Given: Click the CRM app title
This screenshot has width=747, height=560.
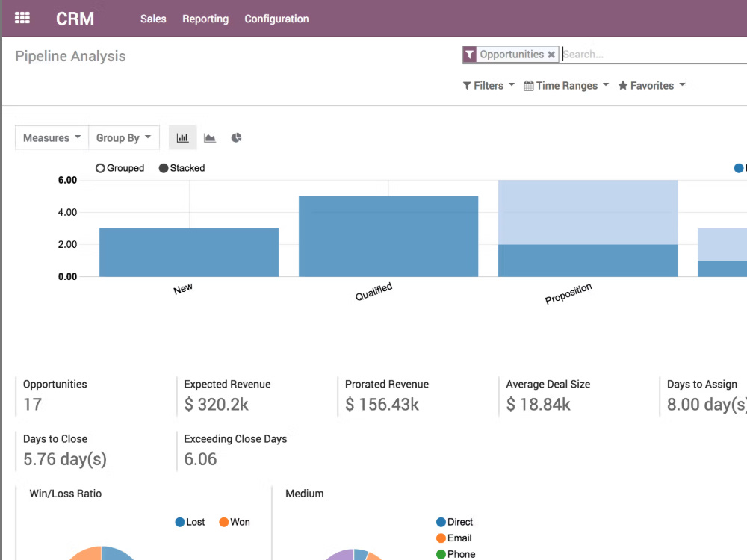Looking at the screenshot, I should click(x=75, y=19).
